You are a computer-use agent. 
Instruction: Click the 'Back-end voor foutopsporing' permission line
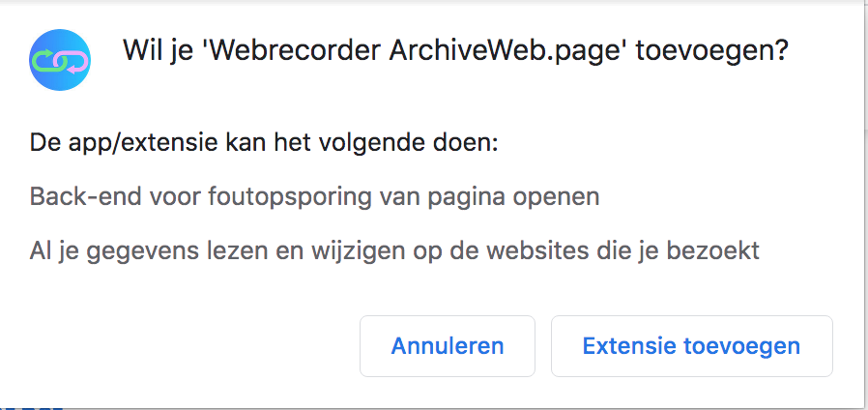[314, 197]
